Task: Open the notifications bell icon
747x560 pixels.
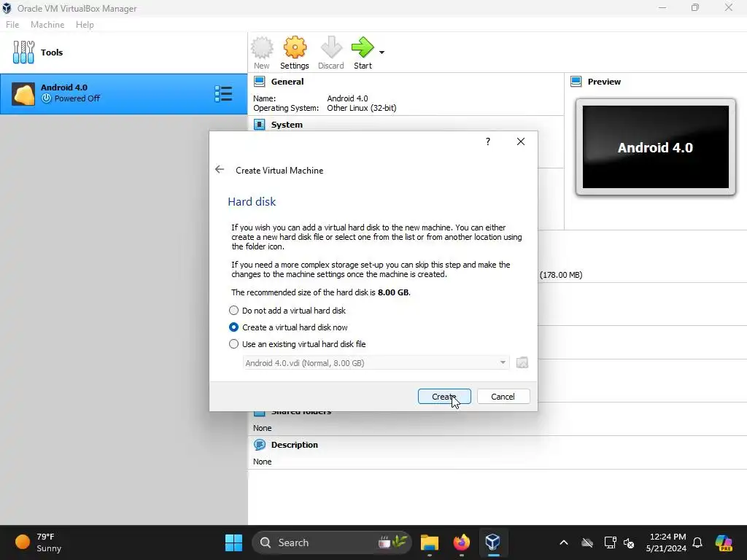Action: [x=697, y=542]
